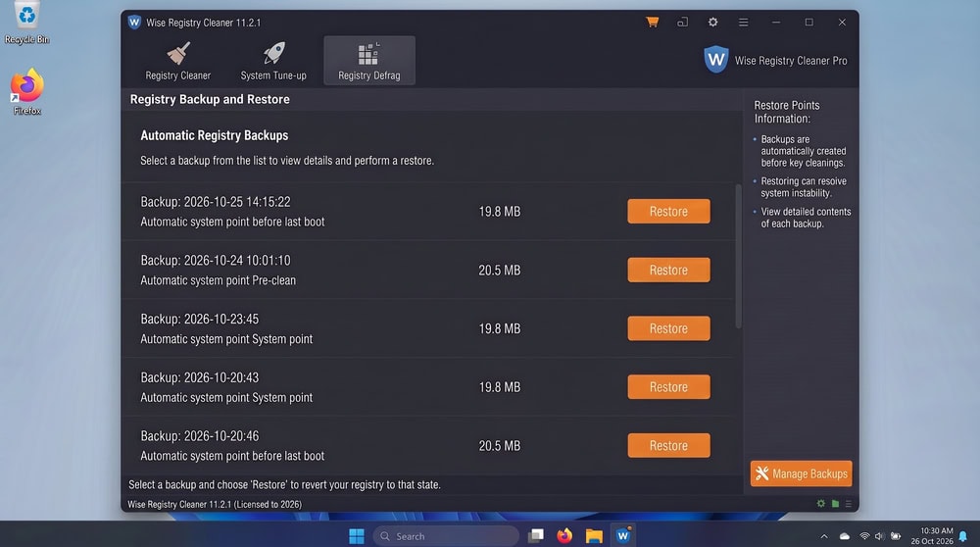This screenshot has width=980, height=547.
Task: Click the notification bell icon
Action: click(963, 536)
